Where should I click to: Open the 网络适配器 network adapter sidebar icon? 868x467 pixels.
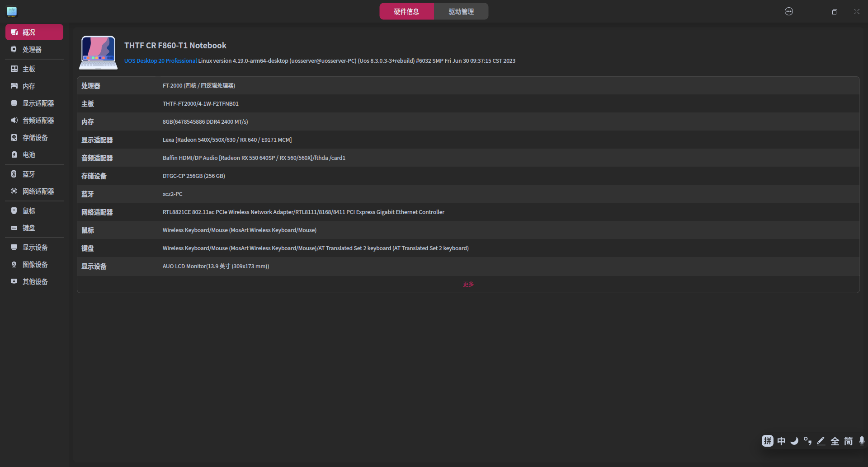[14, 191]
